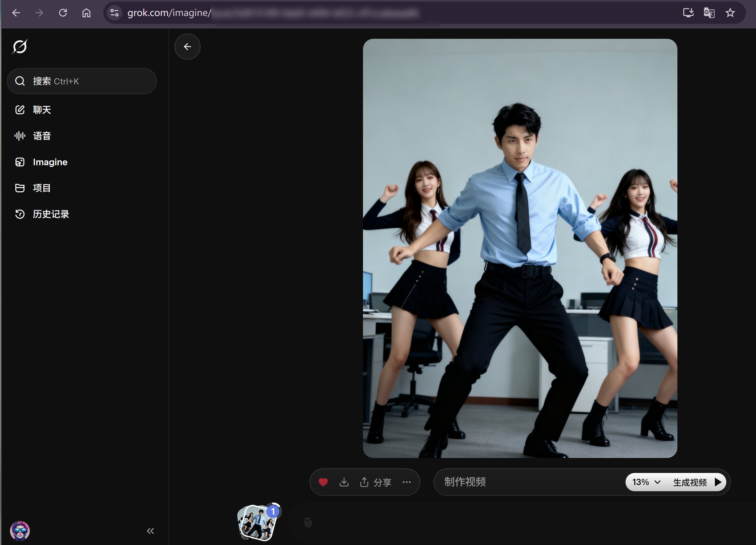Click the 分享 share button
The image size is (756, 545).
[x=376, y=482]
